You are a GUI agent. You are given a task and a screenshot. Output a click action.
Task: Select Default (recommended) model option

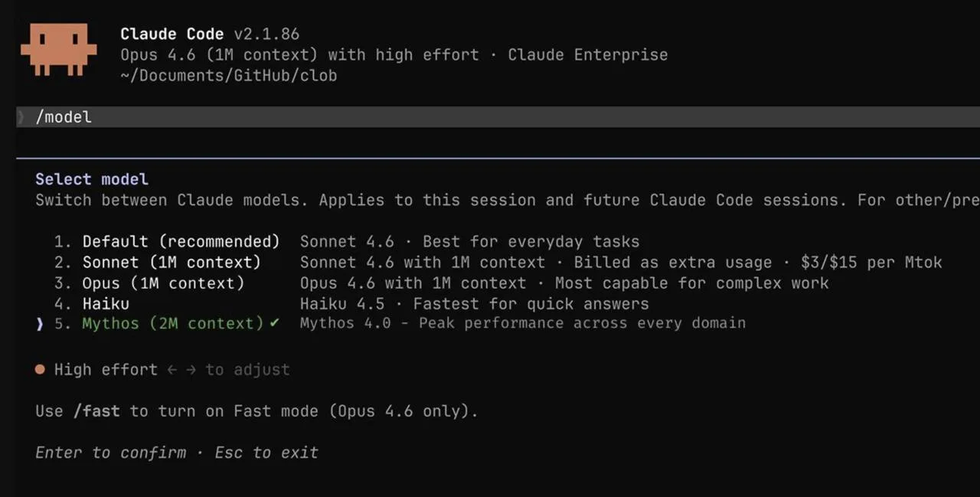point(181,242)
